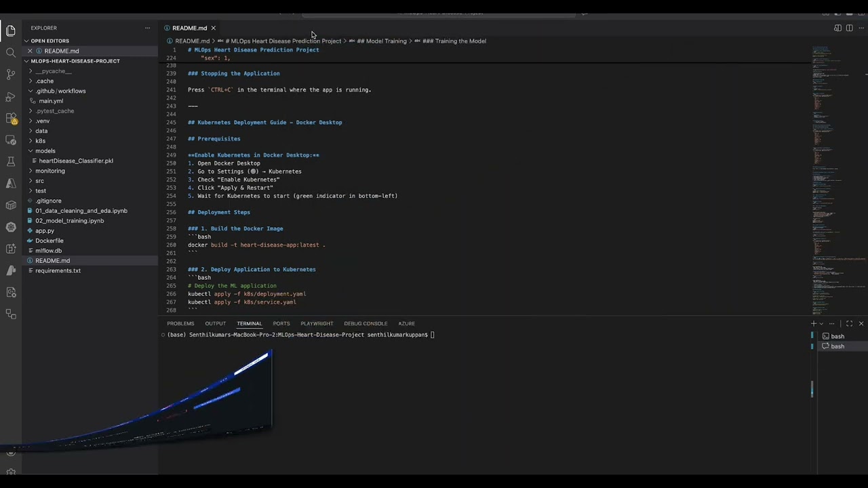
Task: Maximize the terminal panel size
Action: coord(849,323)
